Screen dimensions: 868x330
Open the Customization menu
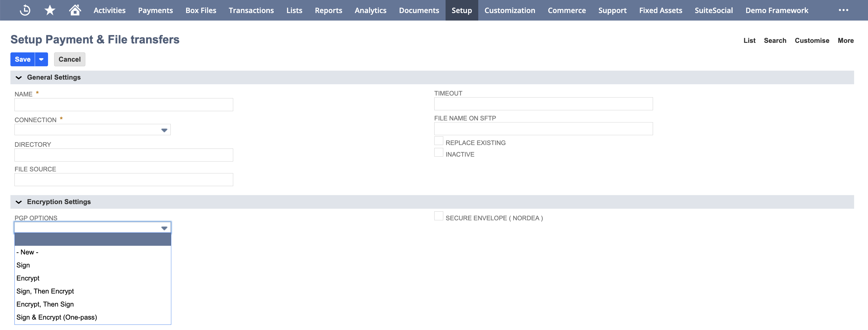point(510,10)
